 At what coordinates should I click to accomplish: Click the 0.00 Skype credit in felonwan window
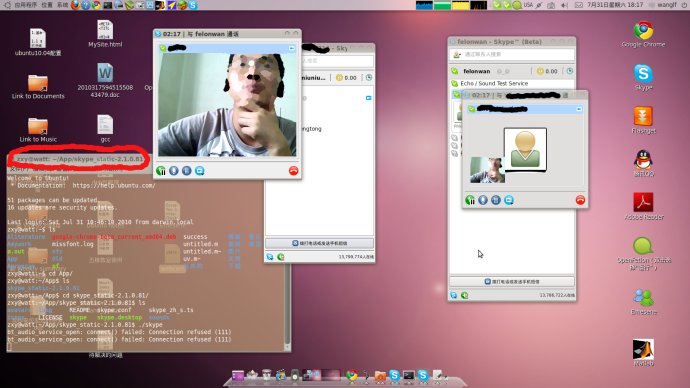(547, 71)
